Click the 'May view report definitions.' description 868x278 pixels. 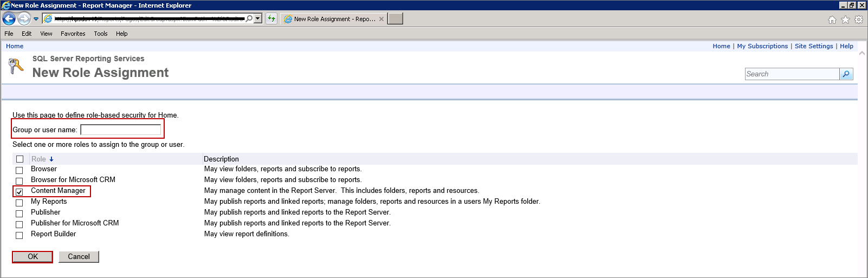tap(247, 234)
